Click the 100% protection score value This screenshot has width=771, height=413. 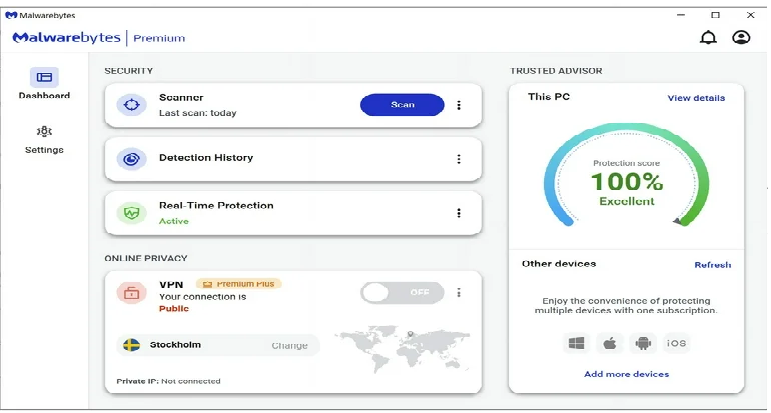coord(627,181)
